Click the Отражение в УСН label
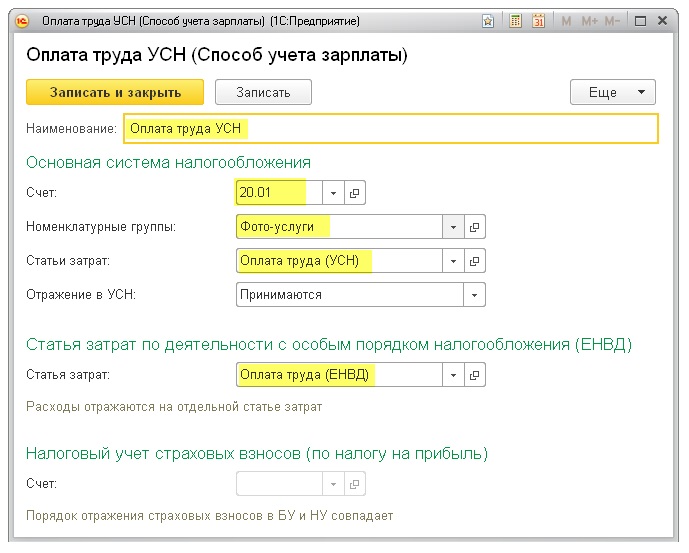Viewport: 689px width, 553px height. (81, 295)
